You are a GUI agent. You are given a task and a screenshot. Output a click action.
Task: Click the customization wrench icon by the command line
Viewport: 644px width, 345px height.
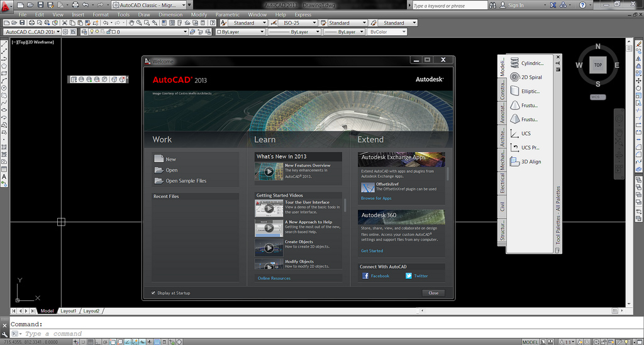coord(4,334)
